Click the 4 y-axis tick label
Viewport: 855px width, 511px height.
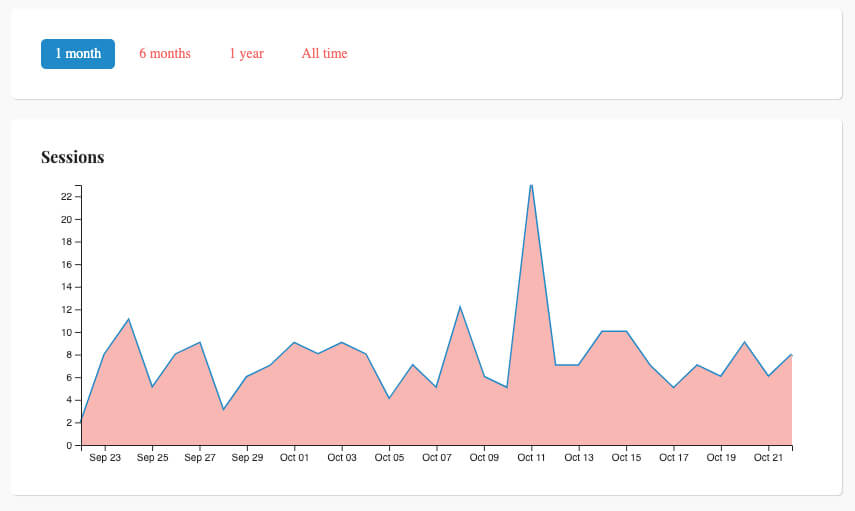tap(69, 400)
